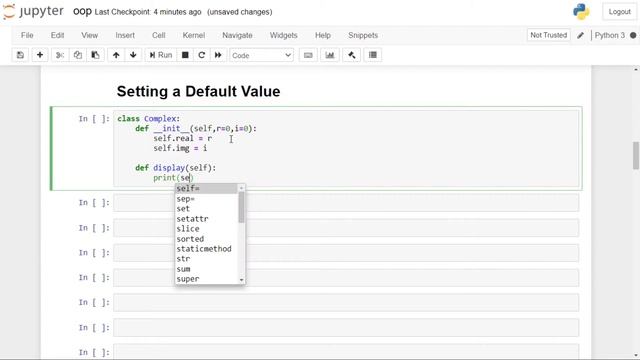Cut selected cells with scissors icon
640x360 pixels.
60,55
